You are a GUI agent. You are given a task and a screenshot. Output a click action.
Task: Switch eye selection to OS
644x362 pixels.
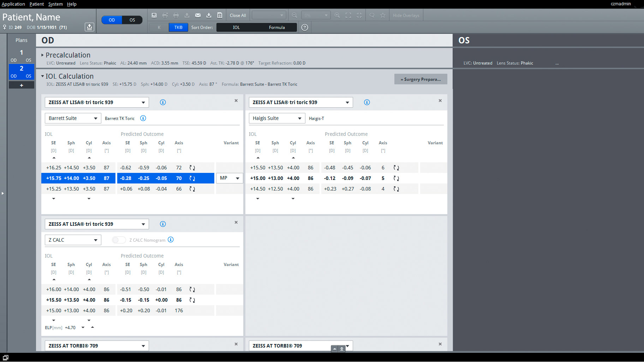click(x=132, y=20)
